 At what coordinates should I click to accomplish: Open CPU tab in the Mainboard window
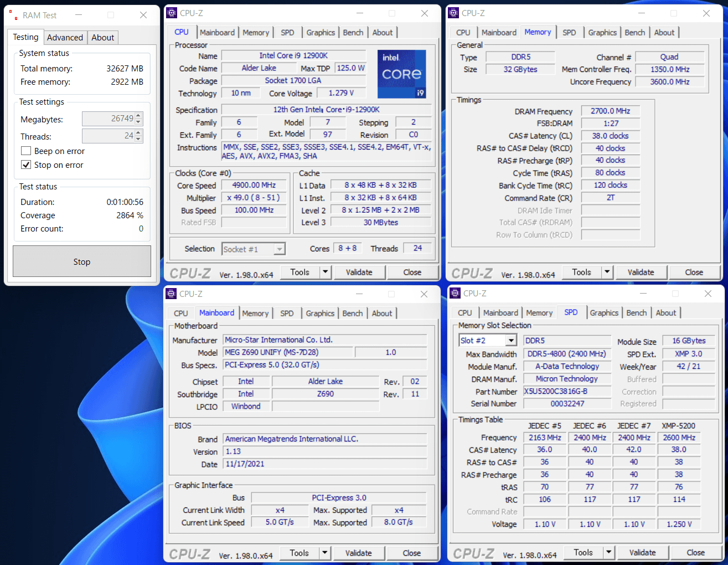pos(181,314)
